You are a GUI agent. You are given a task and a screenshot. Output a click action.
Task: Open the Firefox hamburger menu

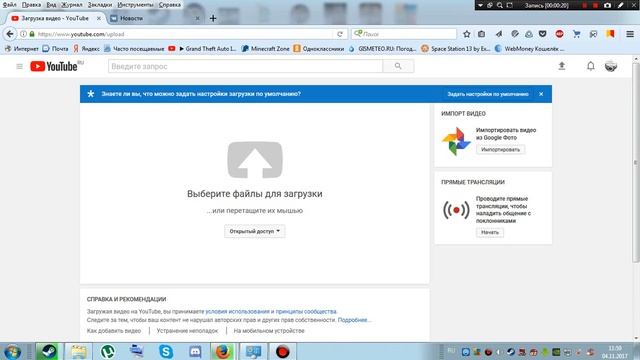click(x=630, y=34)
